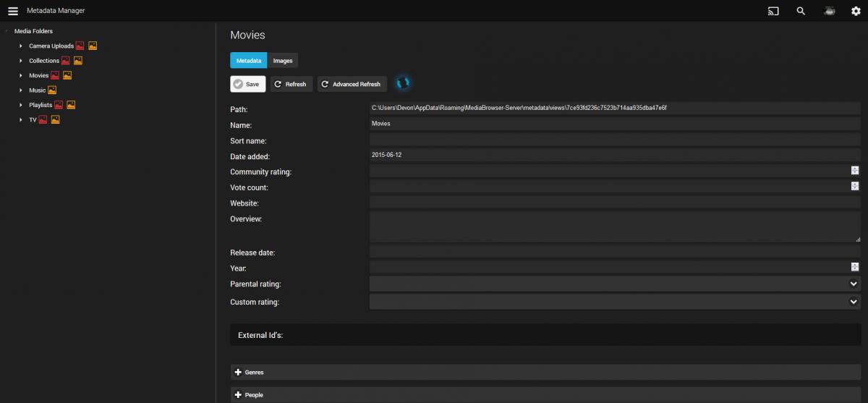Expand the Movies folder tree node
The width and height of the screenshot is (868, 403).
click(21, 75)
